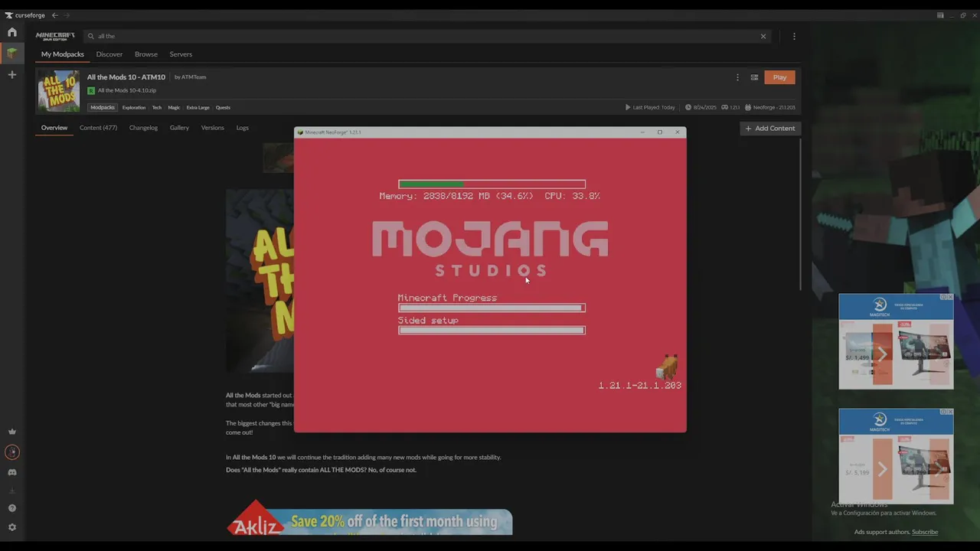Click the Tech tag

(x=157, y=107)
